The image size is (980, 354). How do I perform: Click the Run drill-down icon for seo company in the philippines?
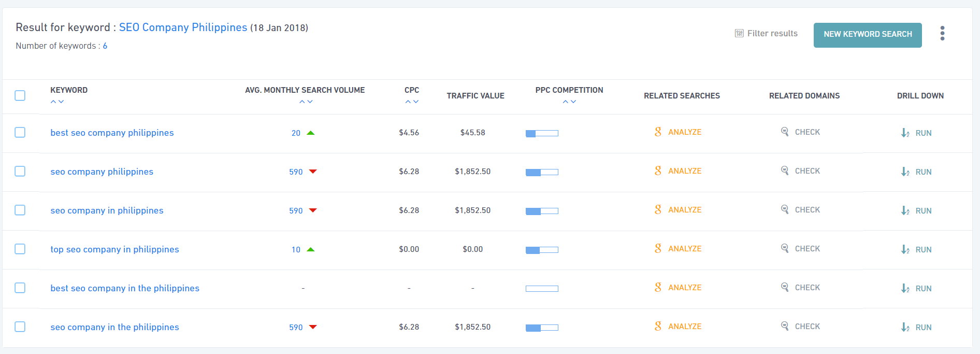[905, 327]
